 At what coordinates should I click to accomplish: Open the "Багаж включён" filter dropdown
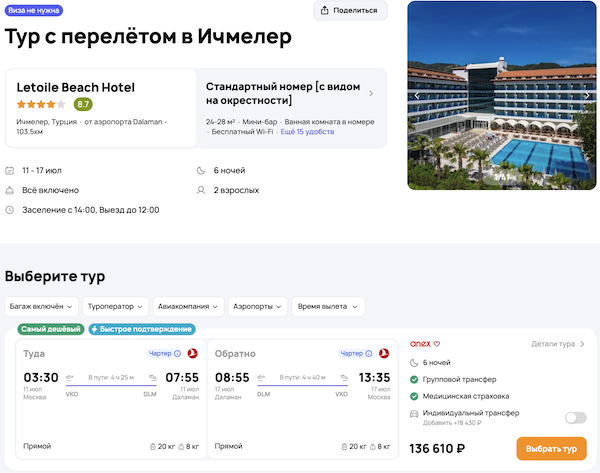(41, 306)
